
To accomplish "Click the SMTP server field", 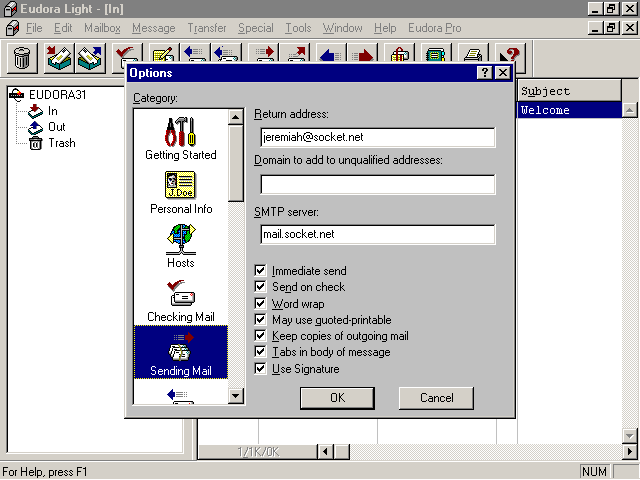I will point(378,234).
